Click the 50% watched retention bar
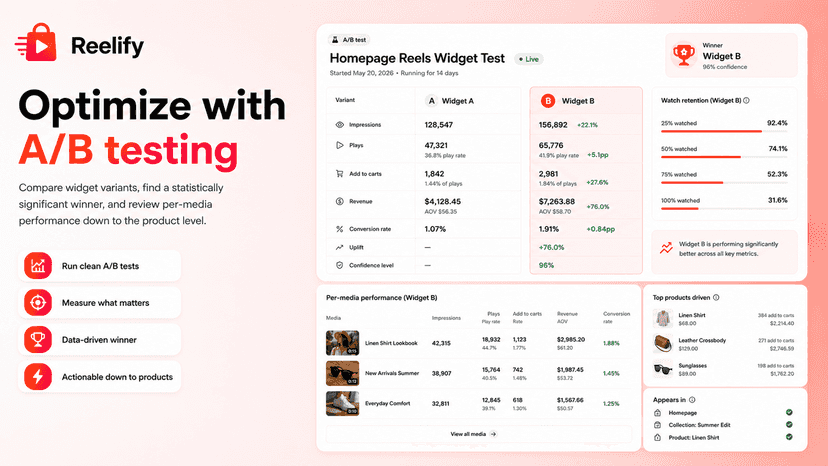828x466 pixels. tap(724, 157)
